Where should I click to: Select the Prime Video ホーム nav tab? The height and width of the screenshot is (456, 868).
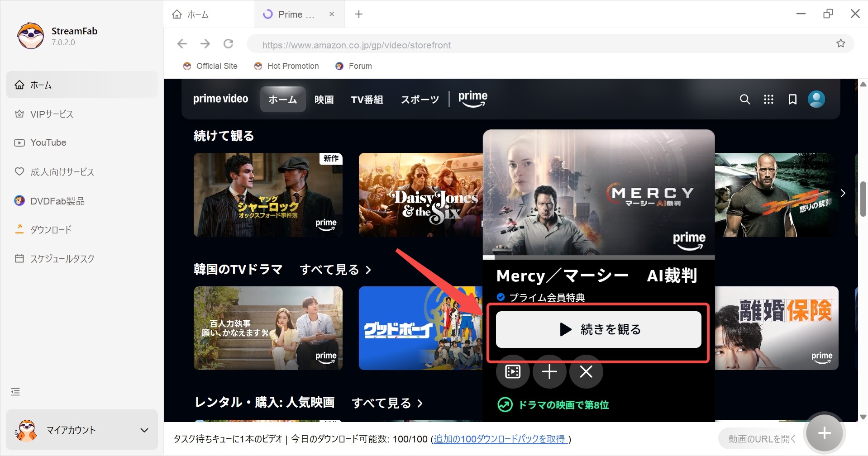(283, 99)
